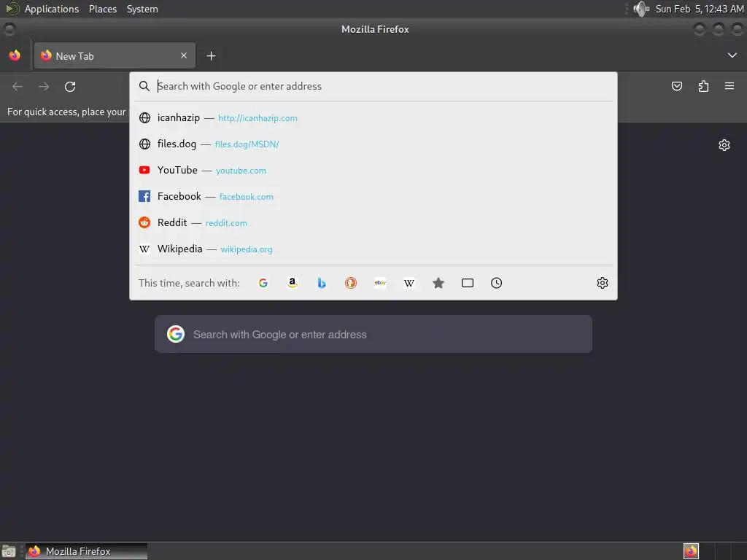Image resolution: width=747 pixels, height=560 pixels.
Task: Click the volume speaker icon in panel
Action: 641,9
